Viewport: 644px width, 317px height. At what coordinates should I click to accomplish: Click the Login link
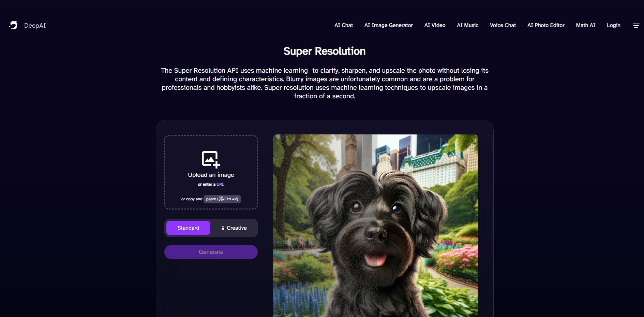point(613,25)
